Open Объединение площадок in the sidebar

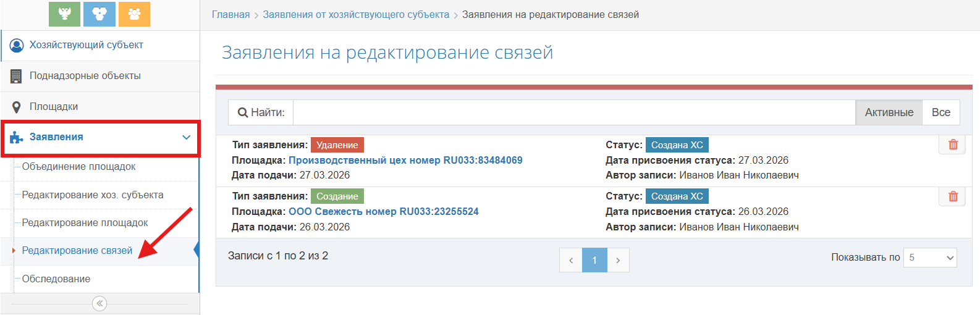pos(78,167)
